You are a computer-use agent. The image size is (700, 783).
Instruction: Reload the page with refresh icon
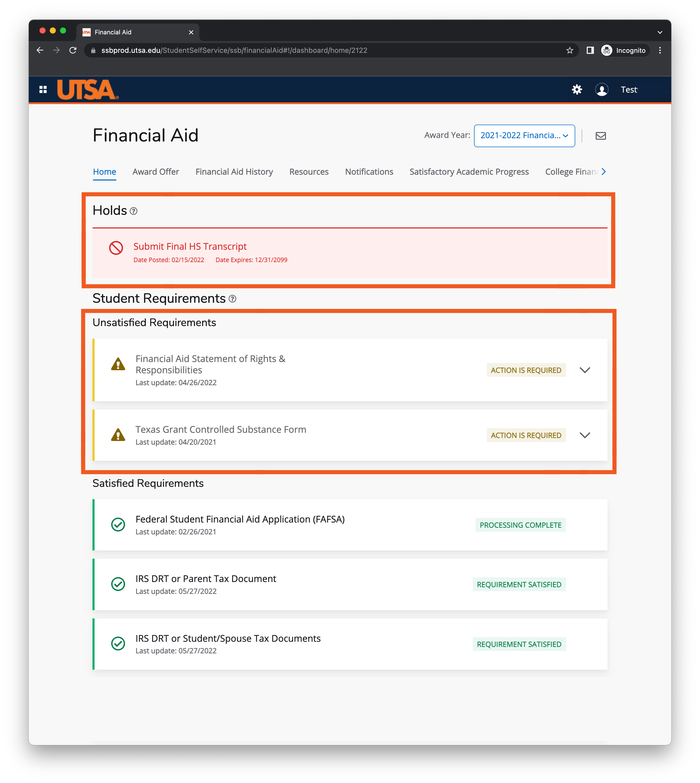coord(73,51)
